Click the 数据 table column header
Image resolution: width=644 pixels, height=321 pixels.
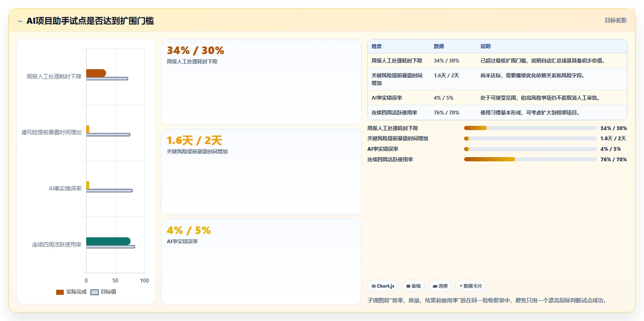coord(439,46)
